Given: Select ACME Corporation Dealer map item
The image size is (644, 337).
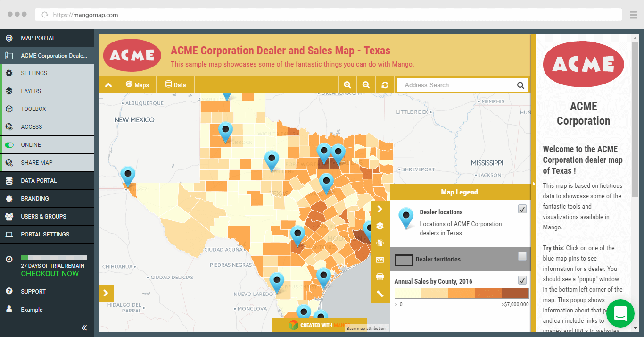Looking at the screenshot, I should (47, 55).
